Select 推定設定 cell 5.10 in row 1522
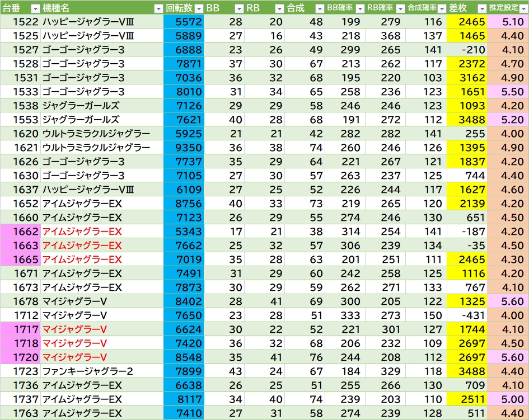 coord(508,22)
